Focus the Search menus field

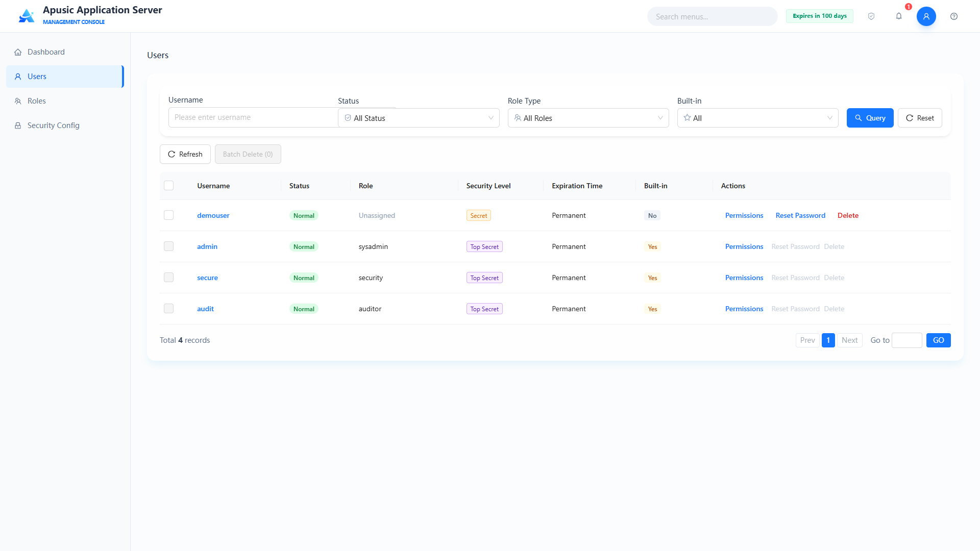712,16
